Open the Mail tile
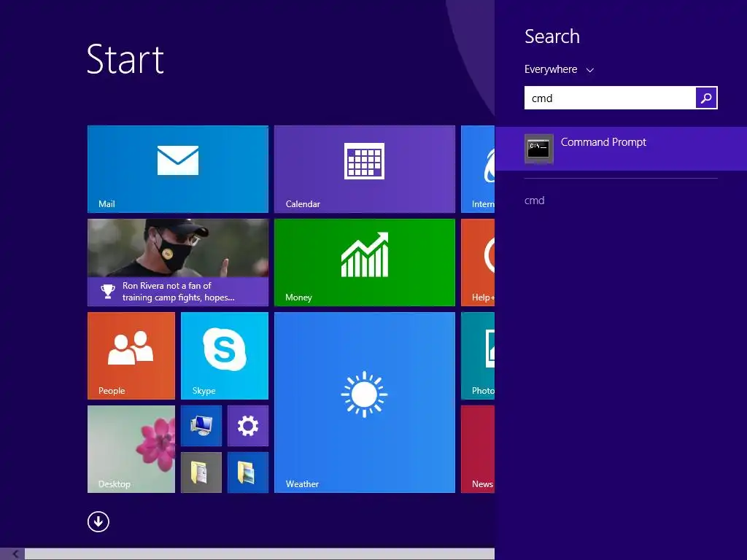The width and height of the screenshot is (747, 560). click(x=178, y=169)
